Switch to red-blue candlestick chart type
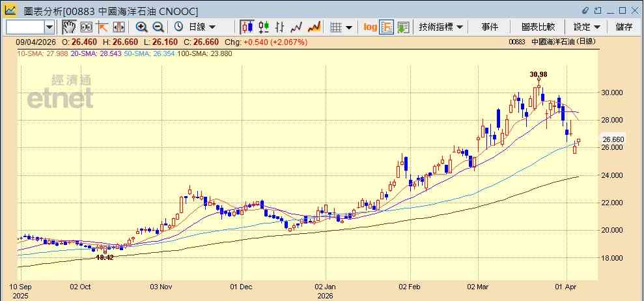644x301 pixels. (247, 27)
